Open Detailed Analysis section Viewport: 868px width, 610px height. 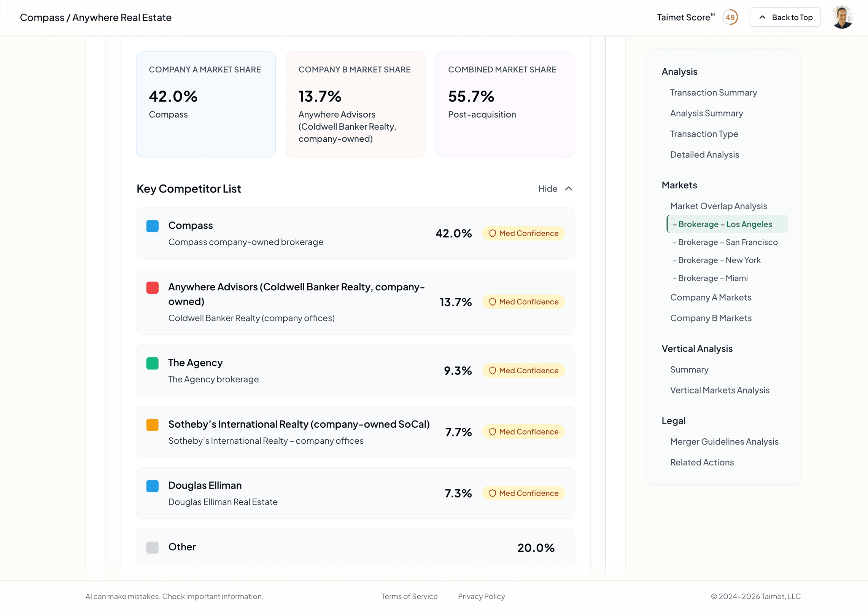click(704, 154)
